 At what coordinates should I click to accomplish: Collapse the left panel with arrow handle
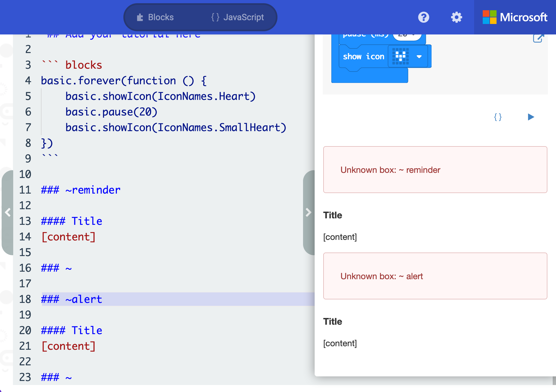pyautogui.click(x=8, y=212)
